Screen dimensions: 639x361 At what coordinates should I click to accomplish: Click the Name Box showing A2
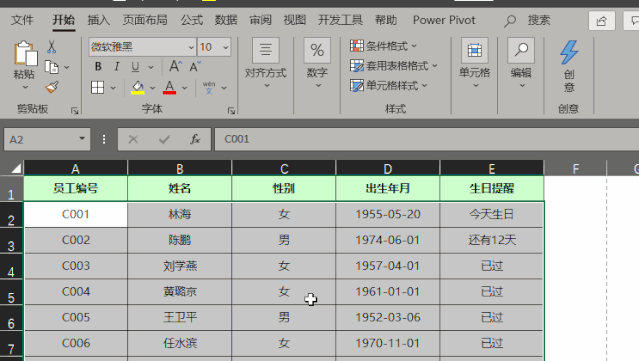41,140
